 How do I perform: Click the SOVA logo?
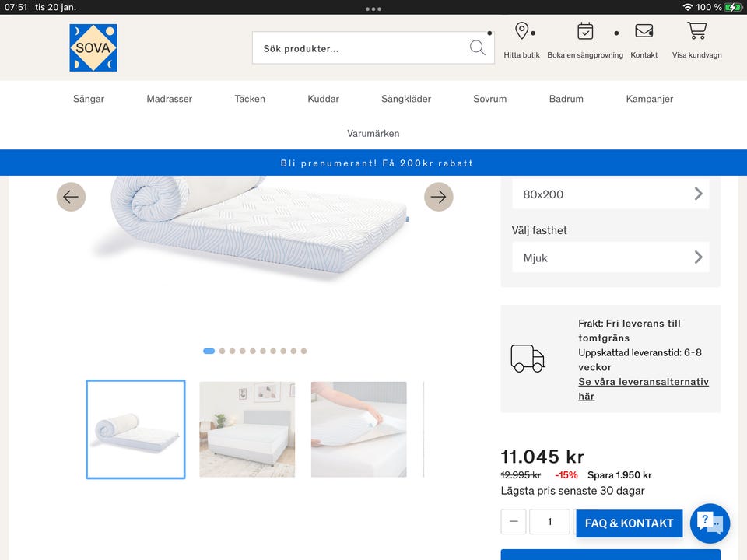(x=93, y=47)
